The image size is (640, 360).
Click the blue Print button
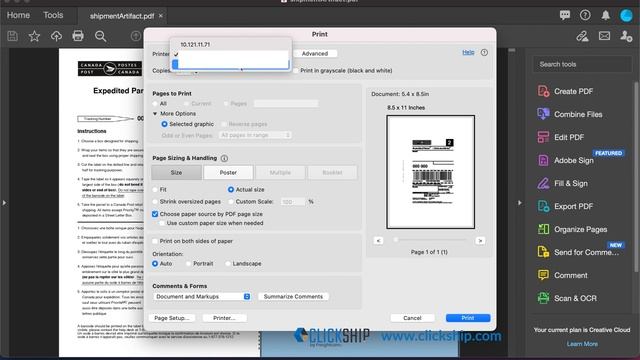tap(468, 318)
